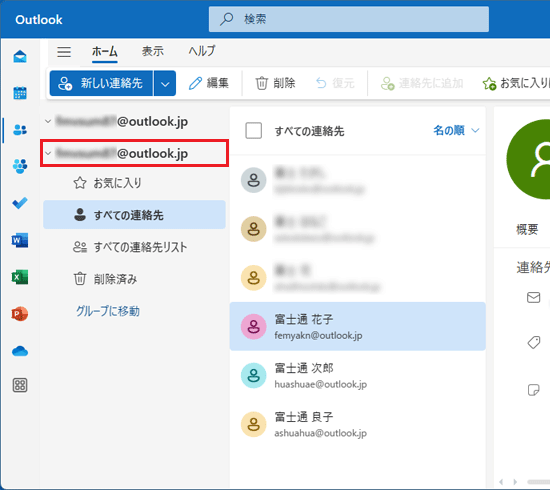Click the Outlook title text
Viewport: 550px width, 490px height.
pyautogui.click(x=39, y=20)
